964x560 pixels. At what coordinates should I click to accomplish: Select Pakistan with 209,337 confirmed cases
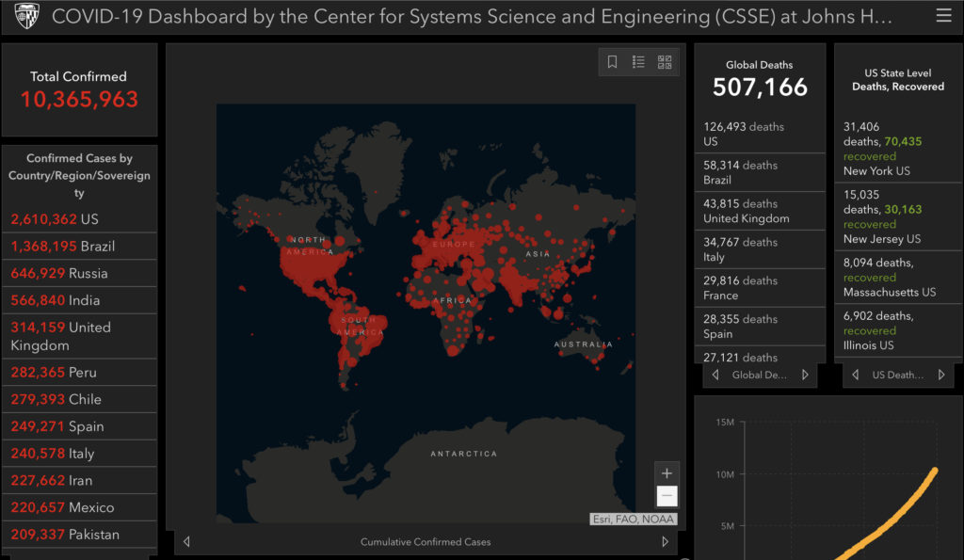(79, 535)
